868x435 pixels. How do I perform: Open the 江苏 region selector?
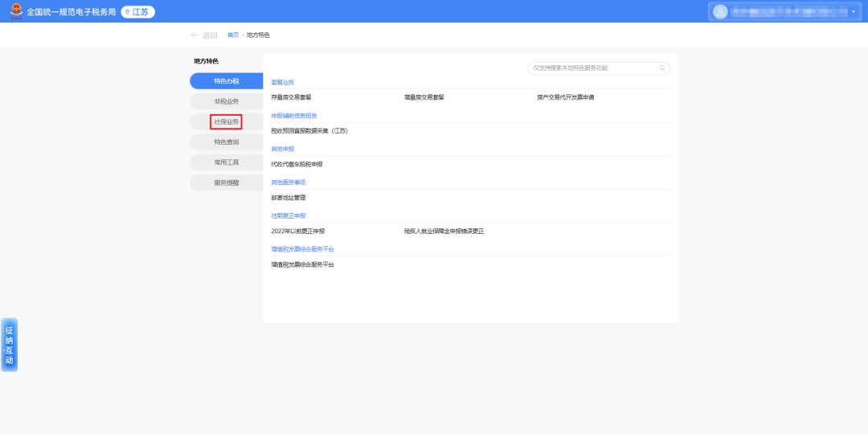pos(138,11)
